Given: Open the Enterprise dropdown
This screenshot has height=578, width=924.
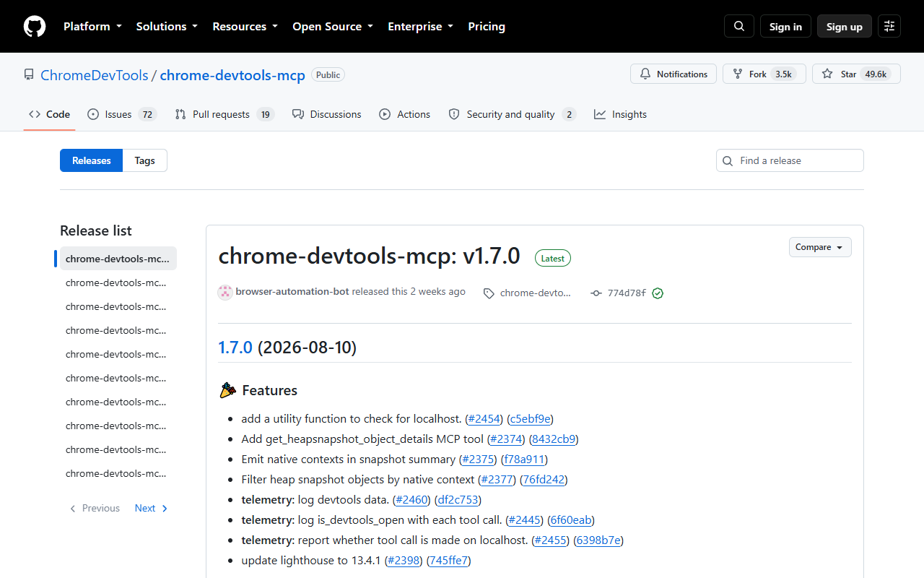Looking at the screenshot, I should click(x=421, y=26).
